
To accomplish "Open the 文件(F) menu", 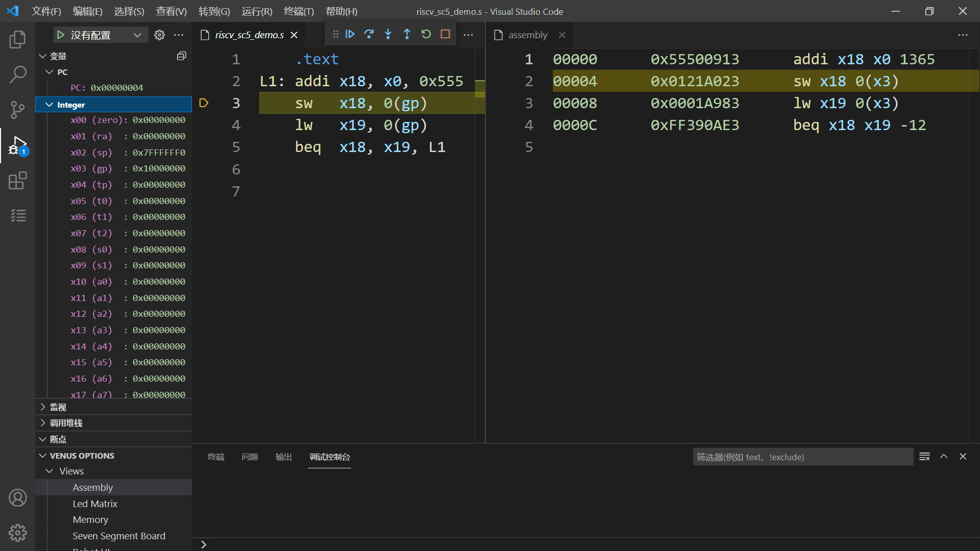I will tap(46, 11).
